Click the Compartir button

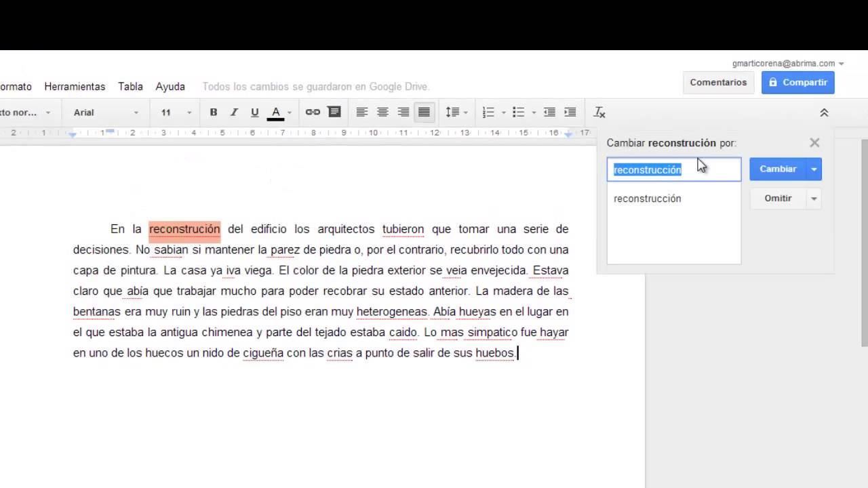(798, 82)
